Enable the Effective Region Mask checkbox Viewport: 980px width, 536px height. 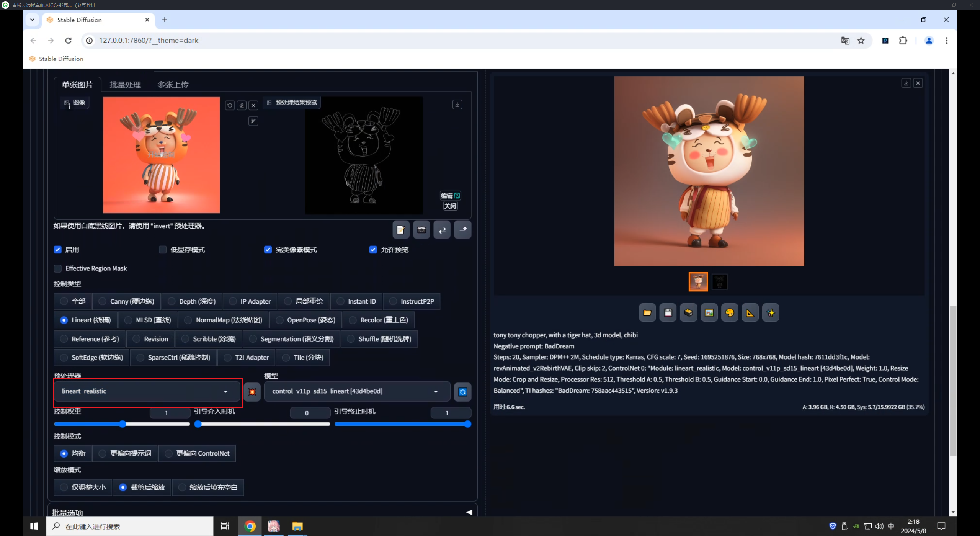pos(57,268)
